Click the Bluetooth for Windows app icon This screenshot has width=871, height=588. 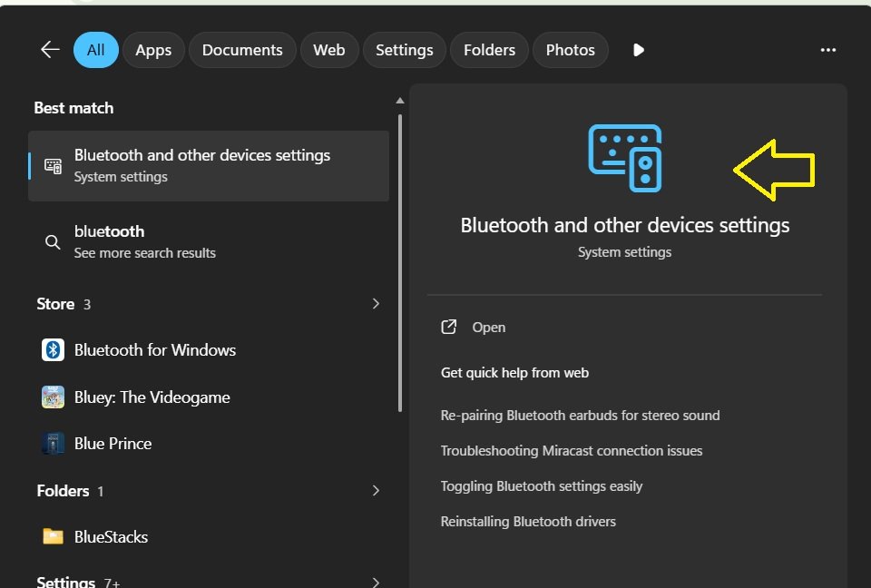[x=53, y=349]
